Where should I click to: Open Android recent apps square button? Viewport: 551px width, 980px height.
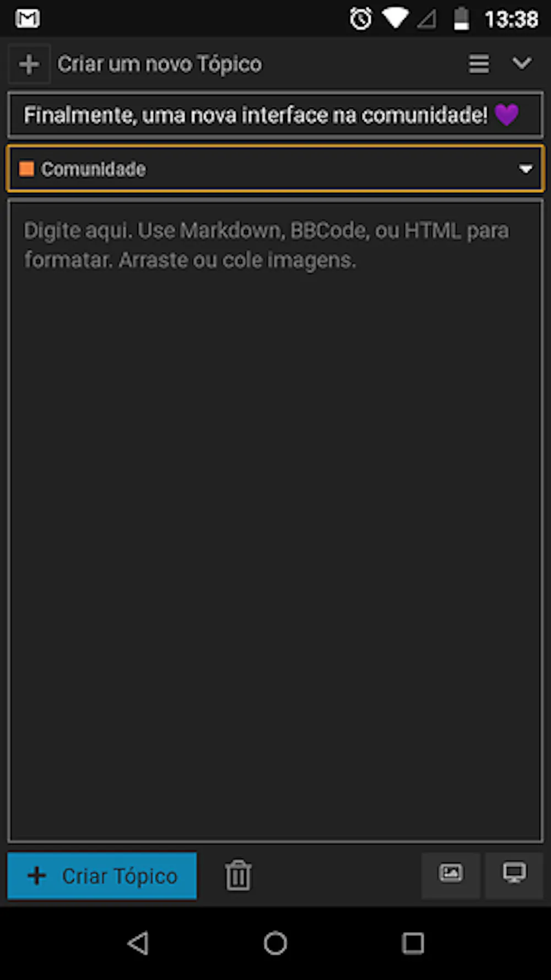(x=413, y=943)
